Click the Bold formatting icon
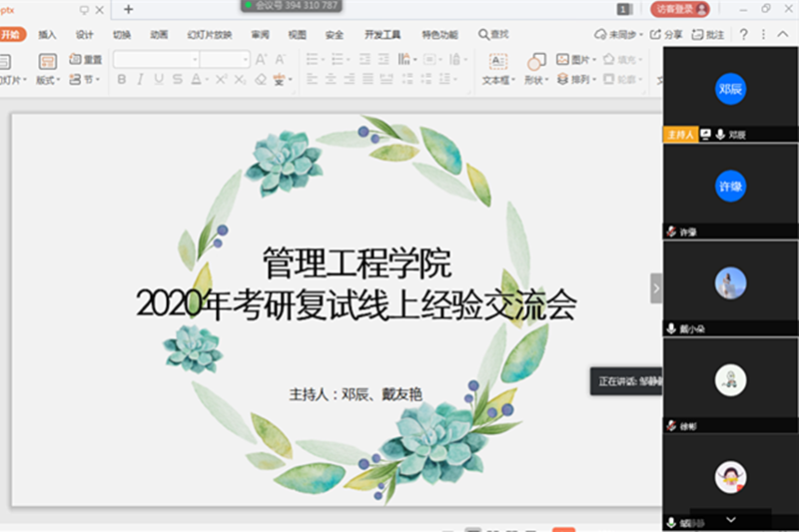 (122, 80)
